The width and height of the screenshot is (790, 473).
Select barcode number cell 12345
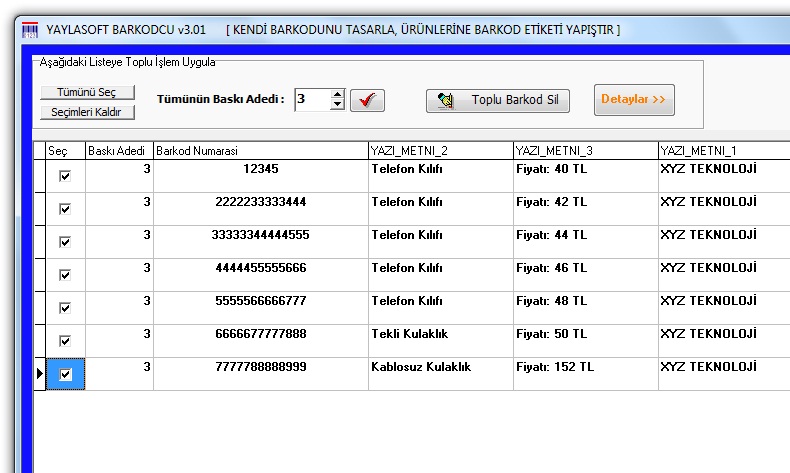[x=261, y=176]
